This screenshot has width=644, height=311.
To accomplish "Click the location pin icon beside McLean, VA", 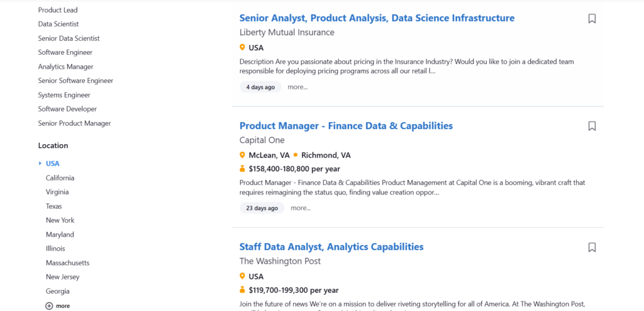I will coord(243,155).
